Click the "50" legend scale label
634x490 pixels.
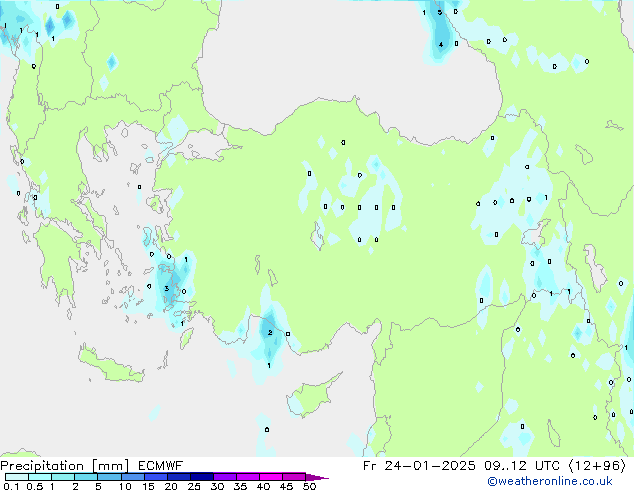click(309, 486)
